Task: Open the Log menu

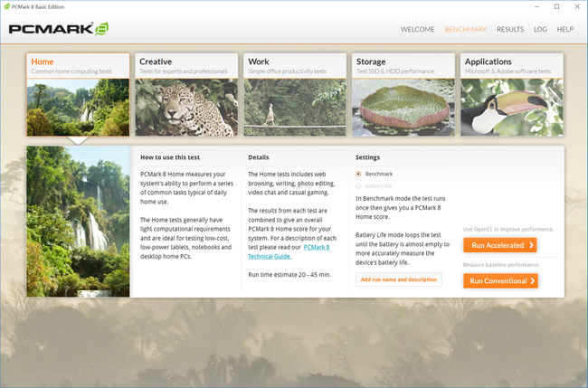Action: 540,29
